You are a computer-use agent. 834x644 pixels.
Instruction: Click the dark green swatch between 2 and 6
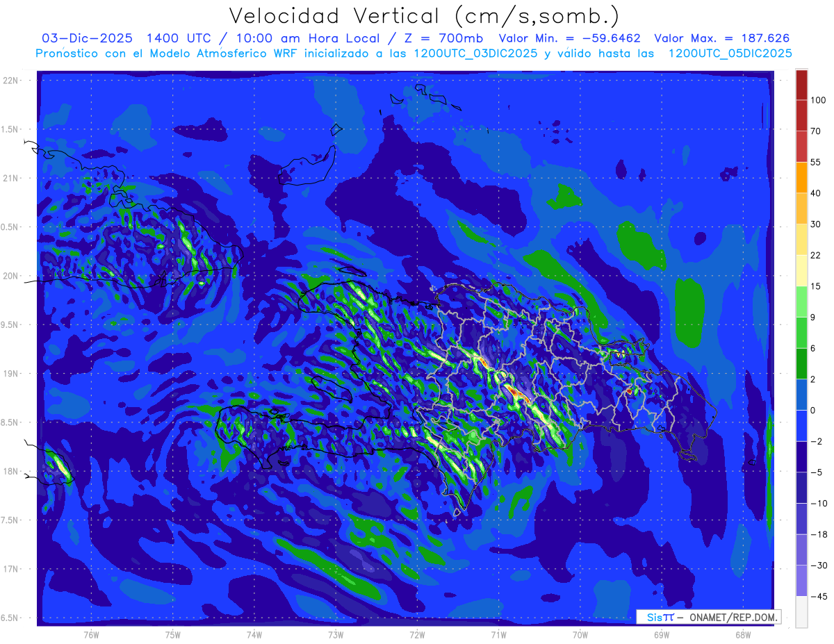(x=801, y=363)
